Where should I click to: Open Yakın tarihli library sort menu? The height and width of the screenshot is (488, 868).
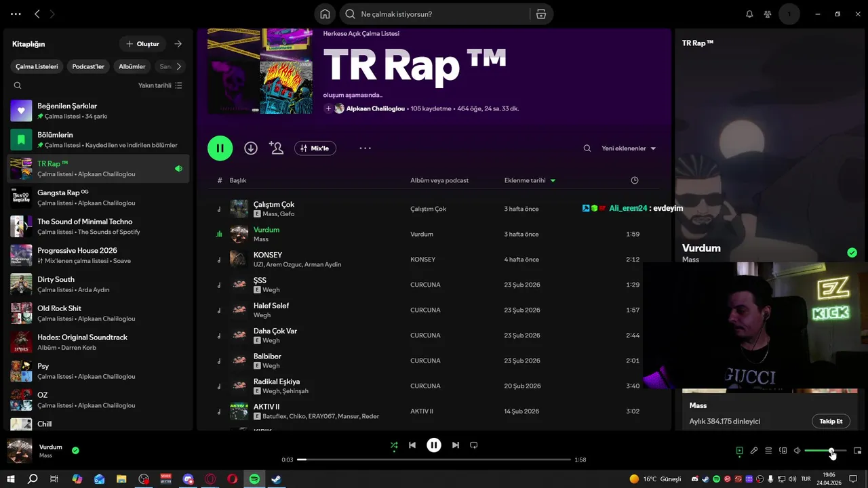coord(160,85)
